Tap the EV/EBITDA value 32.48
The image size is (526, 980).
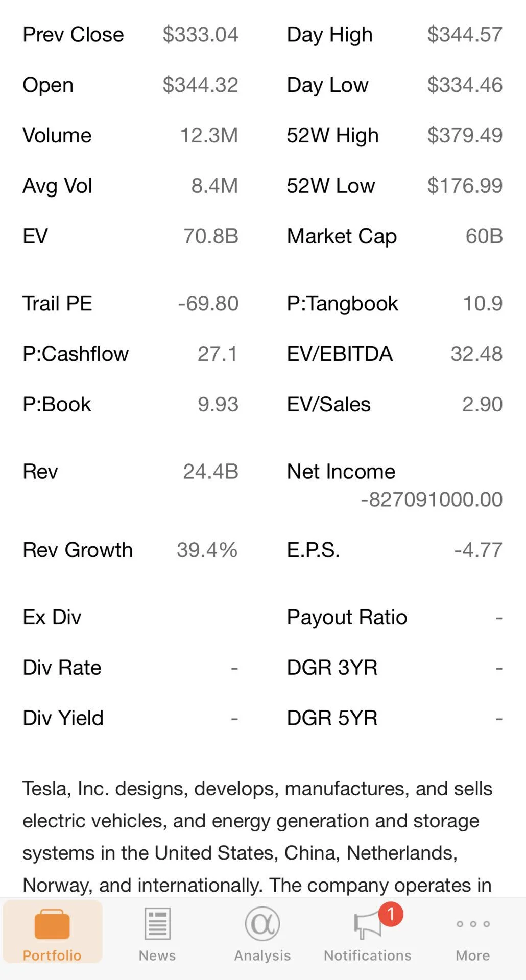(476, 354)
